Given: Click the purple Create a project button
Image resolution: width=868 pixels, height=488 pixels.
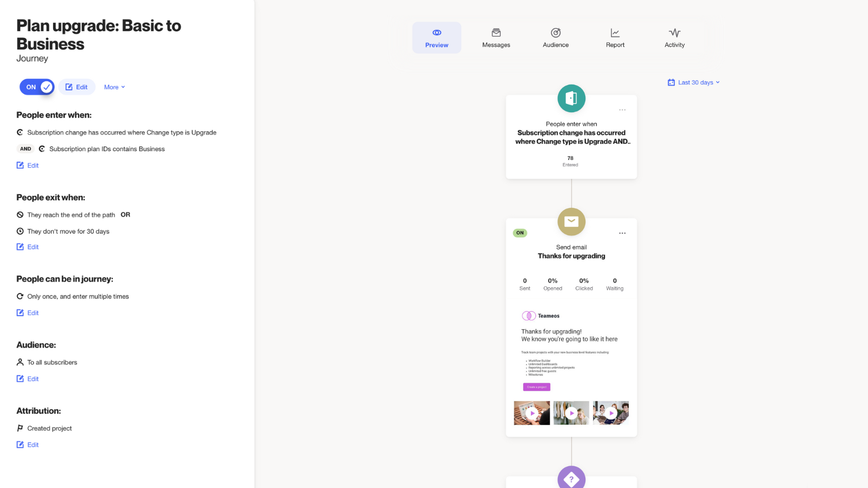Looking at the screenshot, I should click(x=537, y=387).
